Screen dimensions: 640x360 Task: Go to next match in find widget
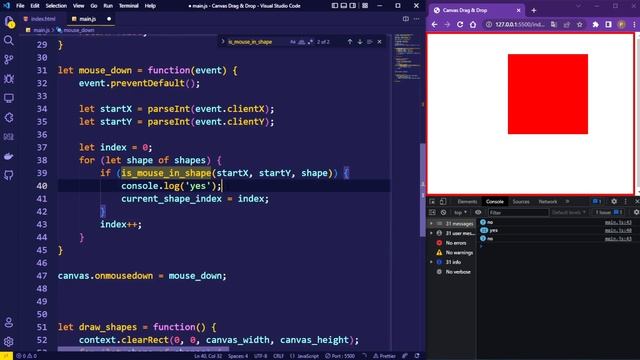pyautogui.click(x=360, y=42)
